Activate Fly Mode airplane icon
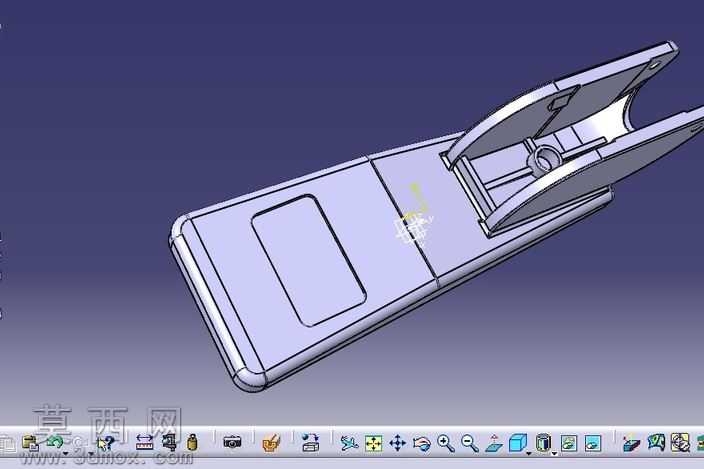This screenshot has height=469, width=704. tap(349, 443)
